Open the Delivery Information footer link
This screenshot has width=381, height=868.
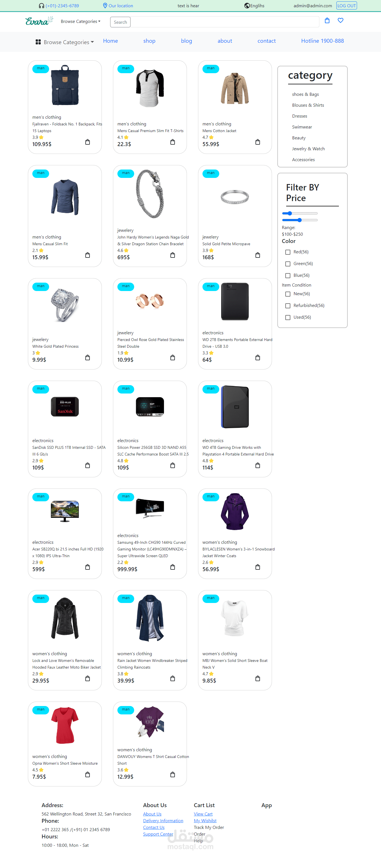tap(163, 821)
